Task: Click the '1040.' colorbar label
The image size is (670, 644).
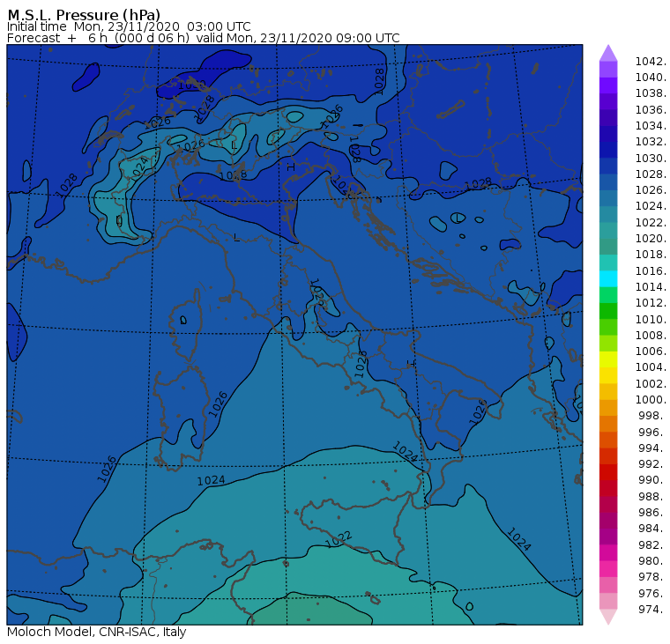Action: point(651,78)
